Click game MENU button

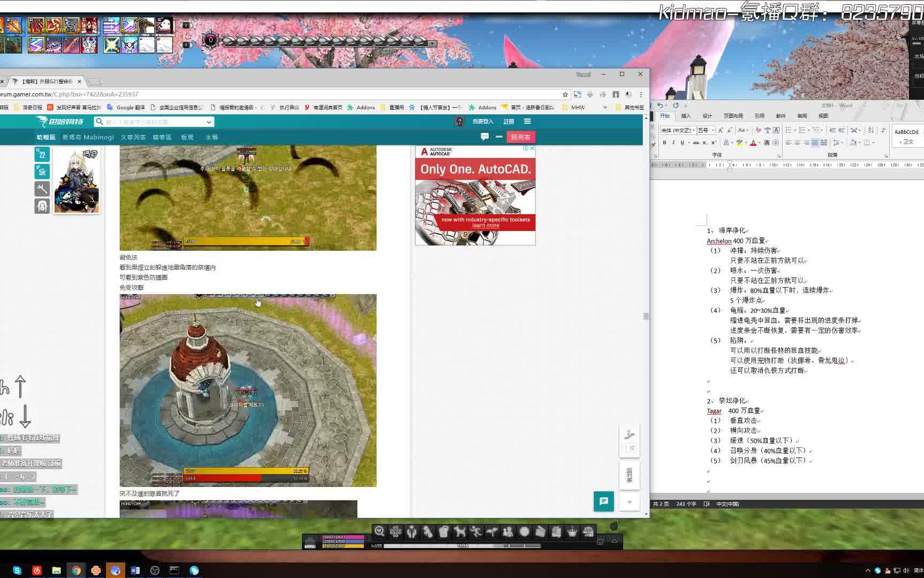coord(310,542)
